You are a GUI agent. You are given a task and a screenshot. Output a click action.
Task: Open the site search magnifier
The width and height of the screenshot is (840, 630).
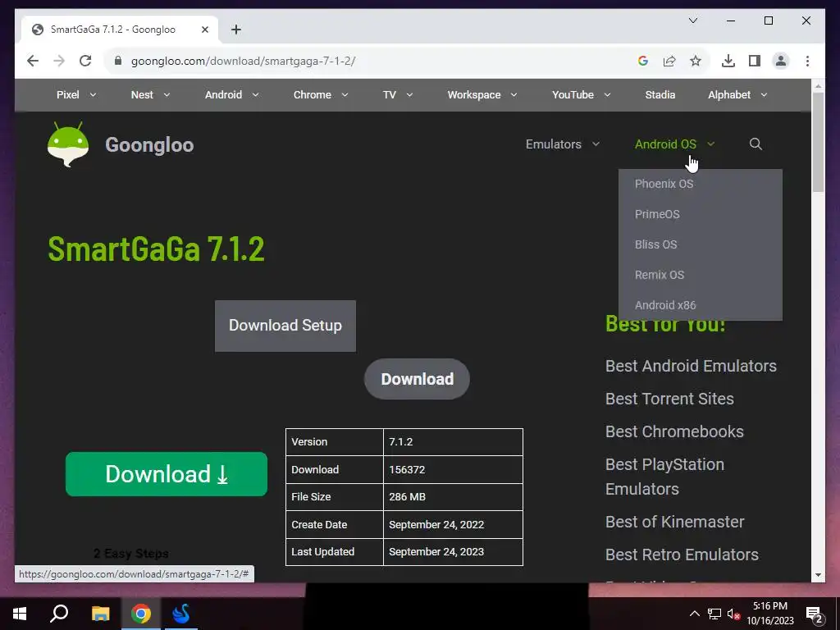[x=756, y=144]
